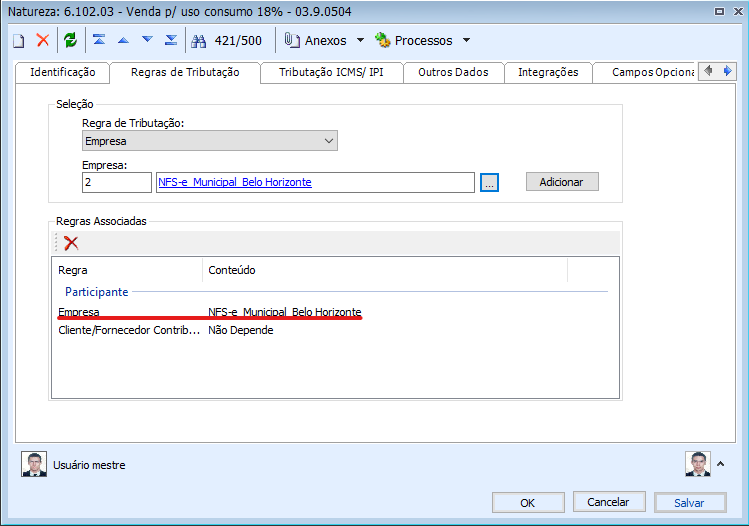Jump to first record arrow
This screenshot has height=526, width=749.
[99, 40]
